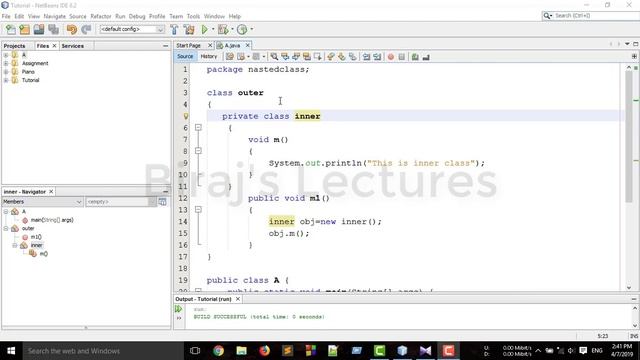640x360 pixels.
Task: Close the A.java editor tab
Action: pyautogui.click(x=247, y=45)
